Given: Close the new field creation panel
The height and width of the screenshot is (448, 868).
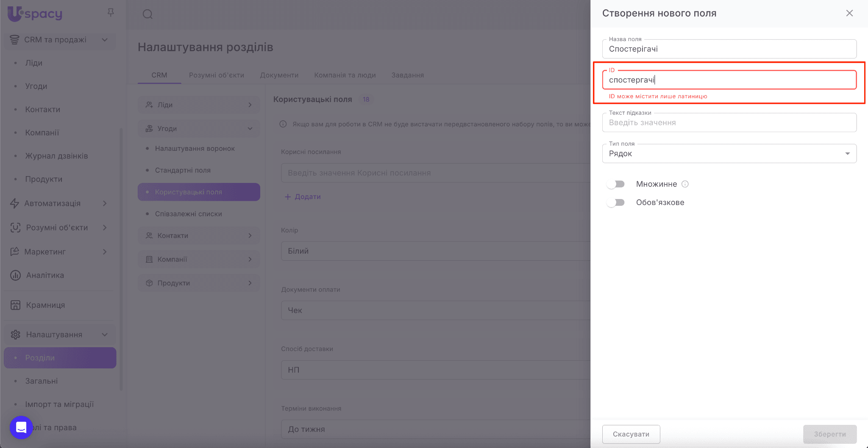Looking at the screenshot, I should 849,13.
